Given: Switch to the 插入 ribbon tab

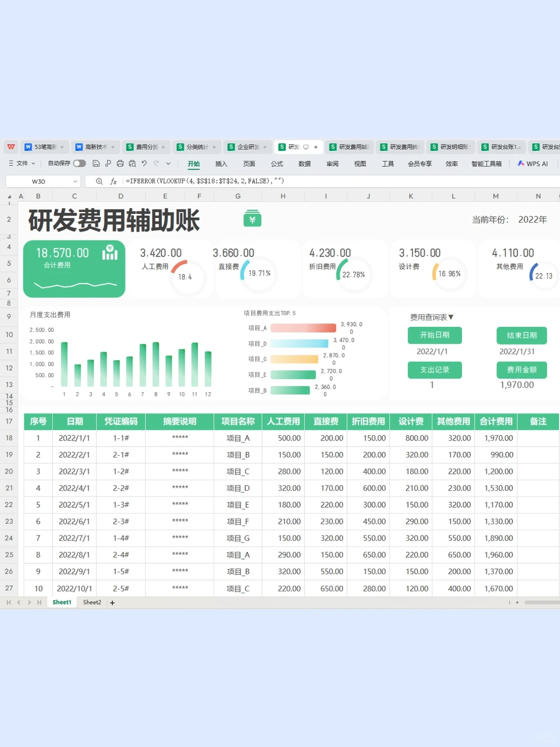Looking at the screenshot, I should click(221, 163).
